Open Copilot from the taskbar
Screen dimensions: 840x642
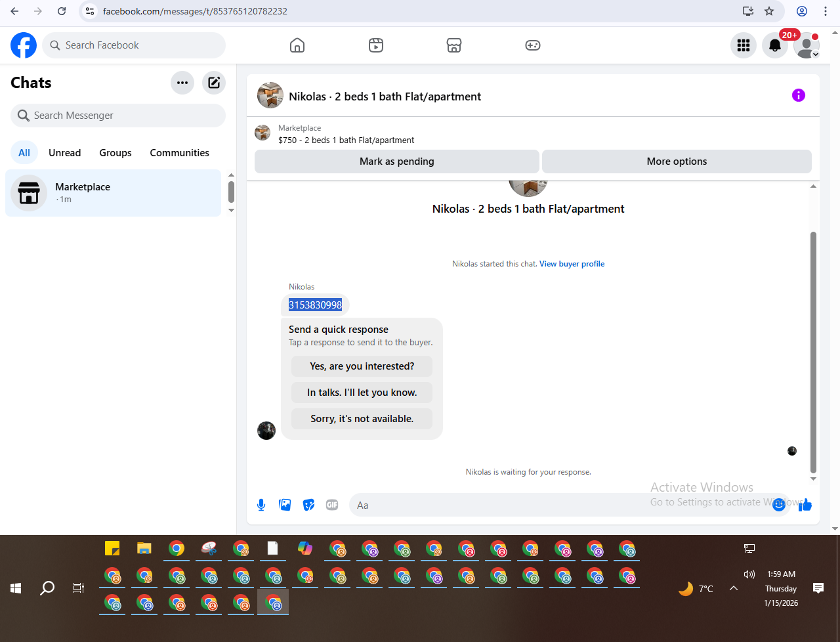(x=305, y=548)
